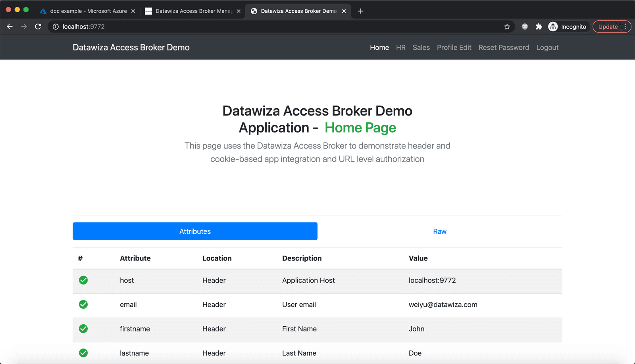Open a new tab with plus icon
Screen dimensions: 635x364
click(360, 11)
